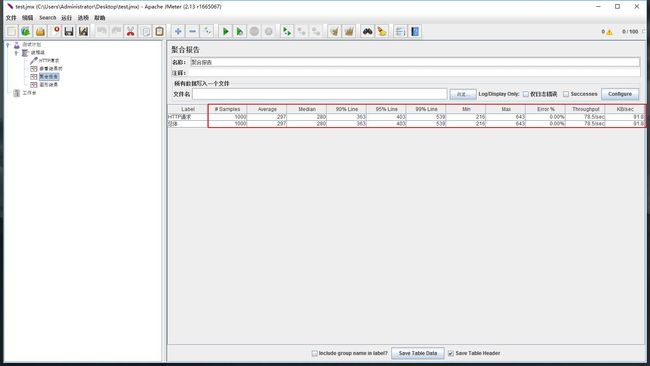650x366 pixels.
Task: Click the gray Stop test icon
Action: tap(254, 32)
